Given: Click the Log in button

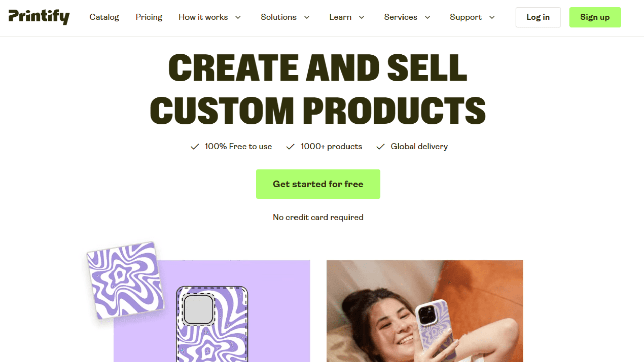Looking at the screenshot, I should [538, 17].
